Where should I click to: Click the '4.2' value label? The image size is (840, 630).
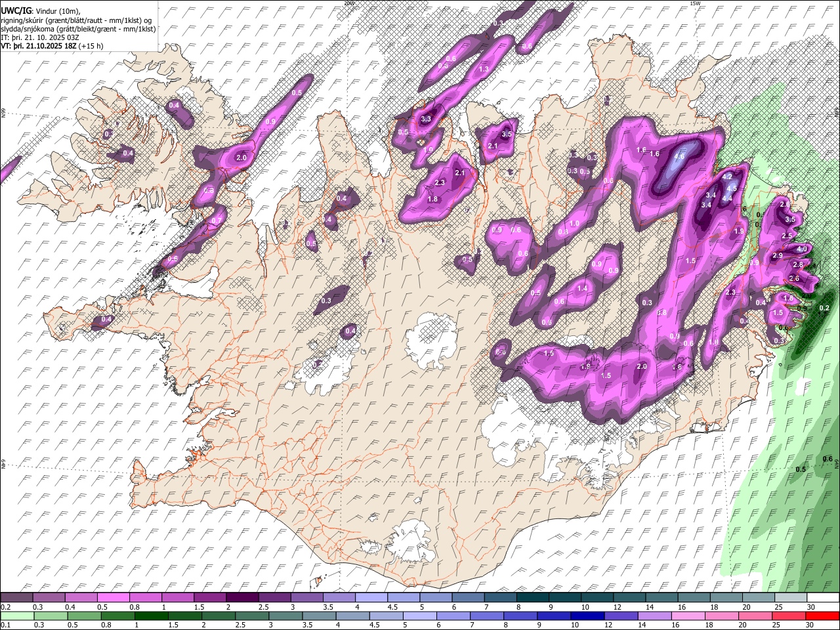coord(727,177)
